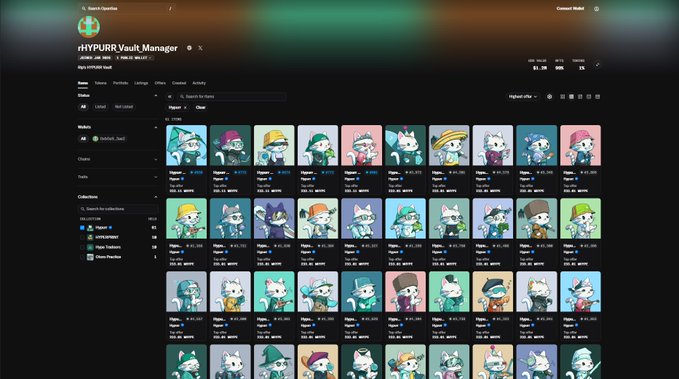Switch to the third layout view icon
The height and width of the screenshot is (379, 679).
[x=580, y=97]
